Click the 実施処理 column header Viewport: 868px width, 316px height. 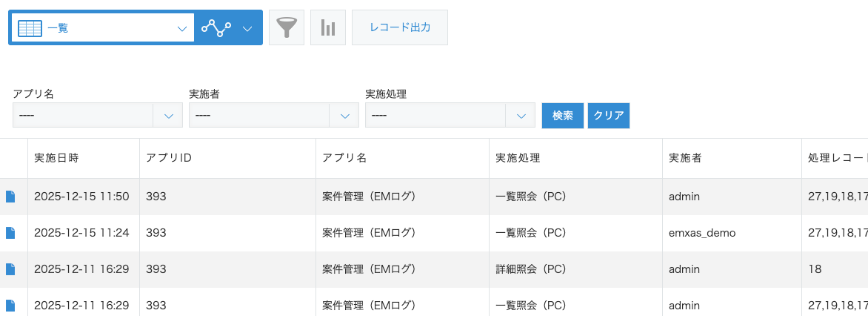point(518,158)
